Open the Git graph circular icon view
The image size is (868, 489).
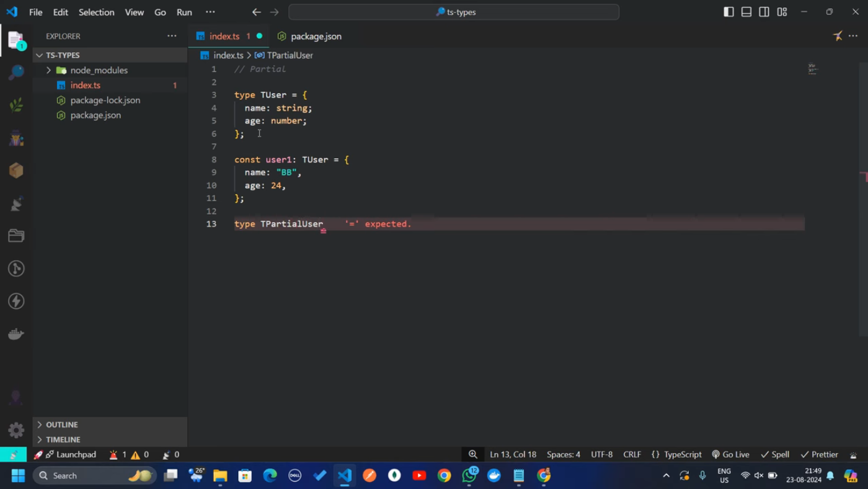coord(16,269)
